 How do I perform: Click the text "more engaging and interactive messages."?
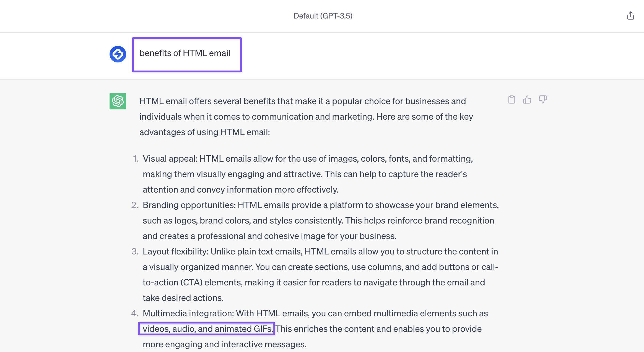(224, 344)
